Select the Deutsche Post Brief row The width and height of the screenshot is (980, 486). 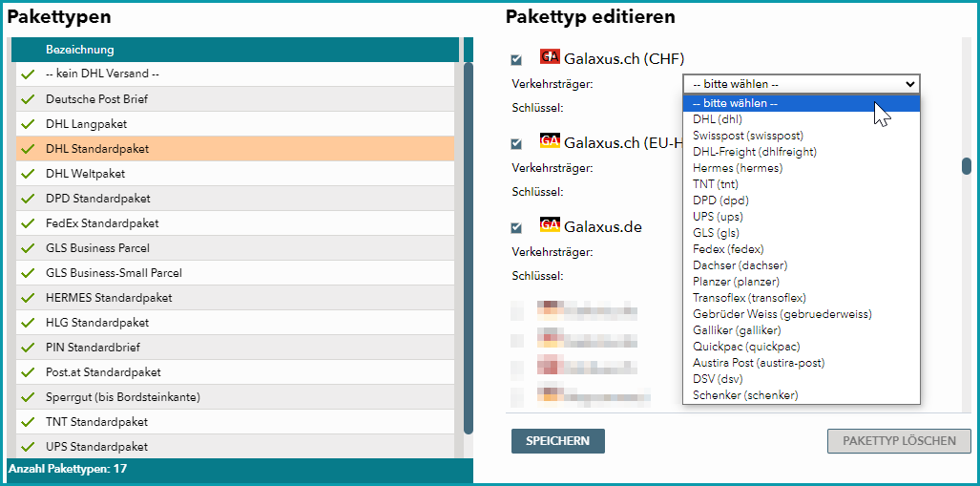(235, 99)
